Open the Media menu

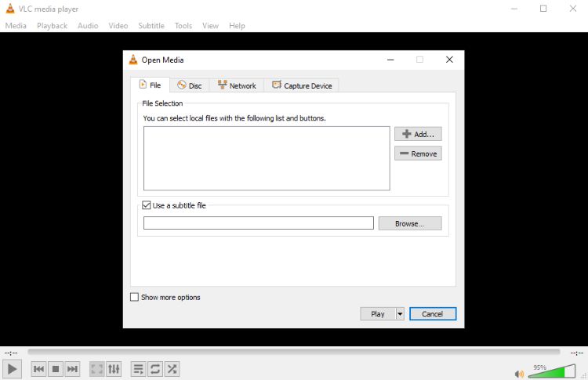(x=16, y=26)
